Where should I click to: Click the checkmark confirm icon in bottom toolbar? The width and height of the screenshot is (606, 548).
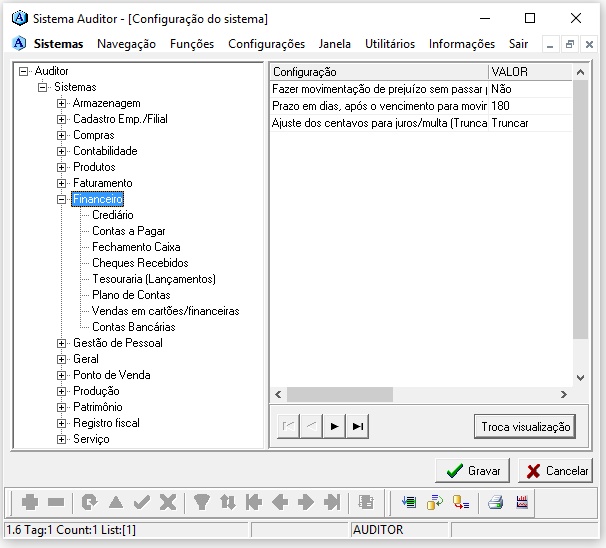(x=142, y=502)
